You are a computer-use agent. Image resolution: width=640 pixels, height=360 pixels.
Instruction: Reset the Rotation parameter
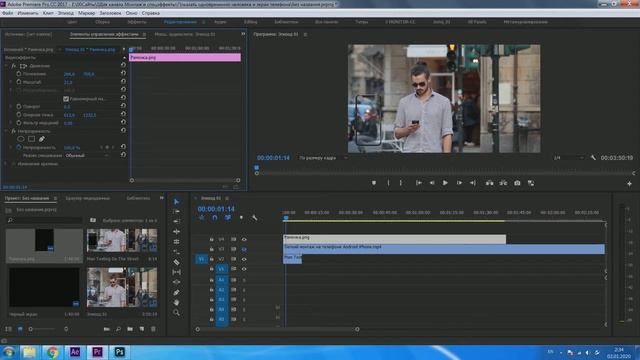[x=123, y=106]
